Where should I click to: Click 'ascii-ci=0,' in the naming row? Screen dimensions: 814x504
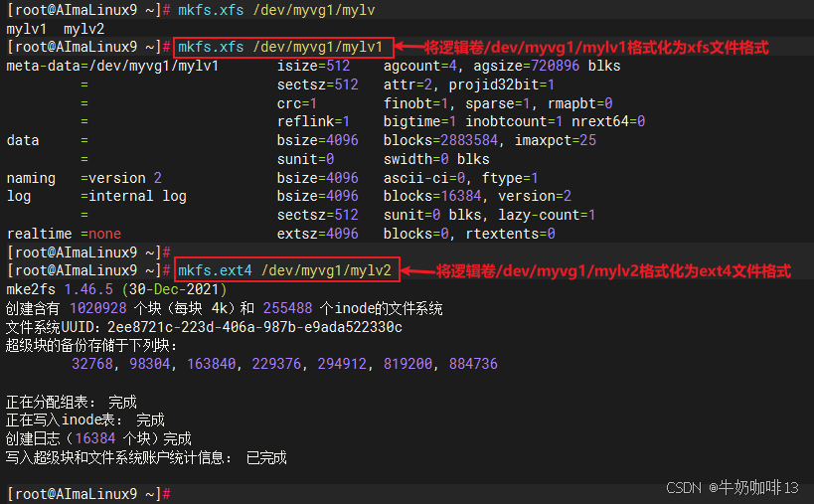(x=428, y=178)
